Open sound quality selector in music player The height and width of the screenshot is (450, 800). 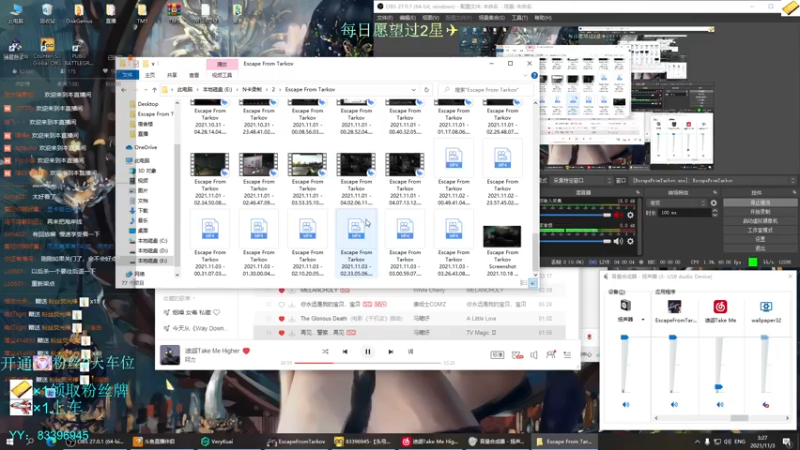coord(497,355)
